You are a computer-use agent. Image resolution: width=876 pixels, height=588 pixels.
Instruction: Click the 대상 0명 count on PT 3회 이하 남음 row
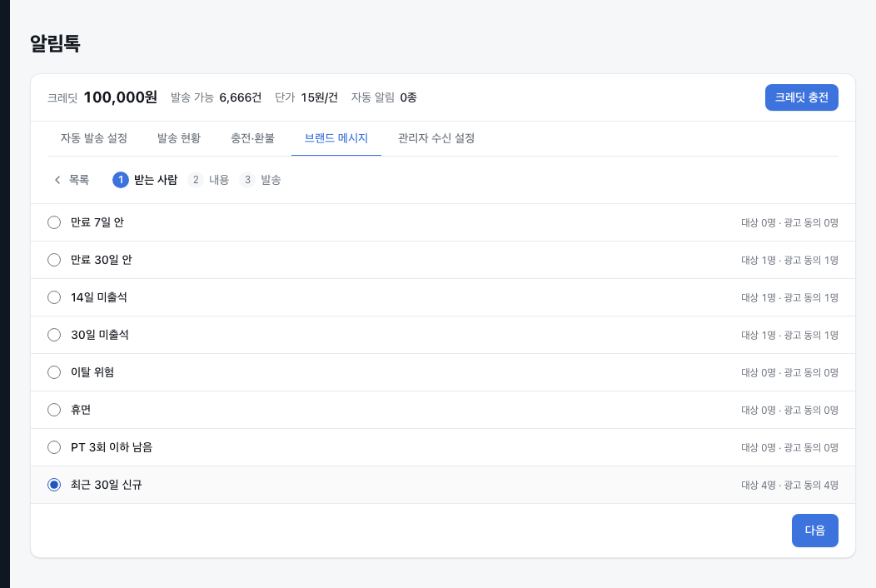click(758, 448)
